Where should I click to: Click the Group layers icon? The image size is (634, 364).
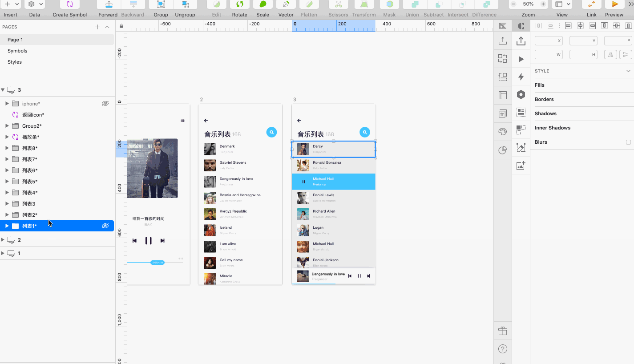[161, 4]
